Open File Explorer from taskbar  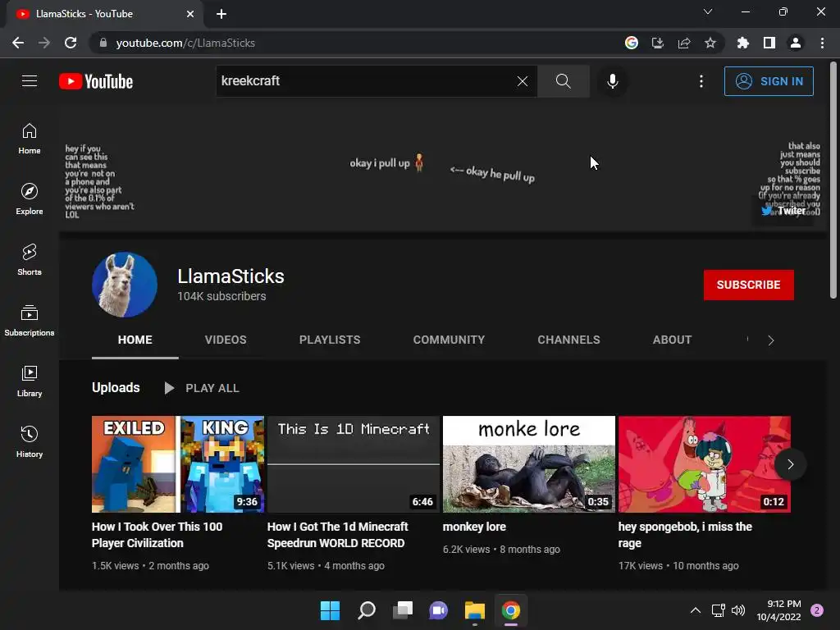point(475,610)
